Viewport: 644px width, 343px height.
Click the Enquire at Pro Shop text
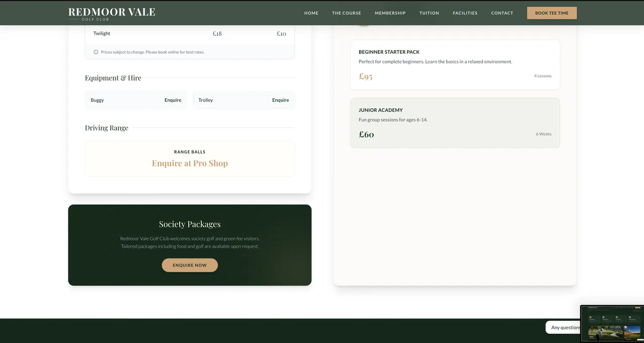[x=189, y=163]
